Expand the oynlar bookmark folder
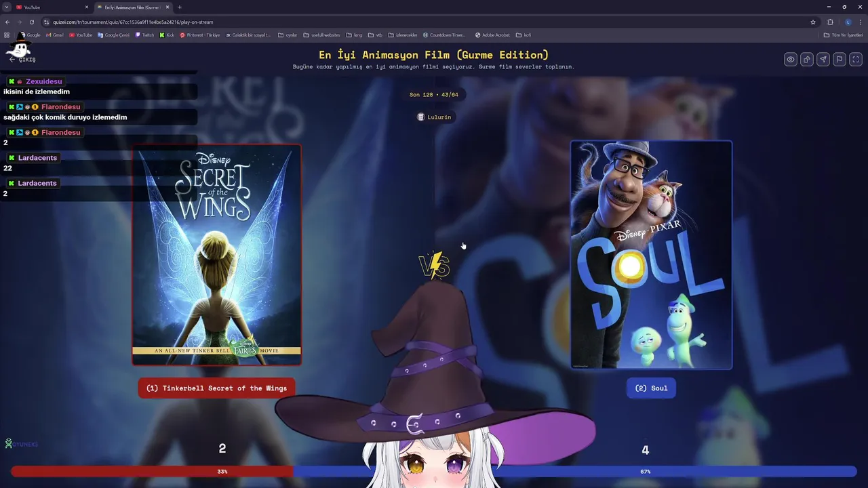The image size is (868, 488). pyautogui.click(x=288, y=35)
